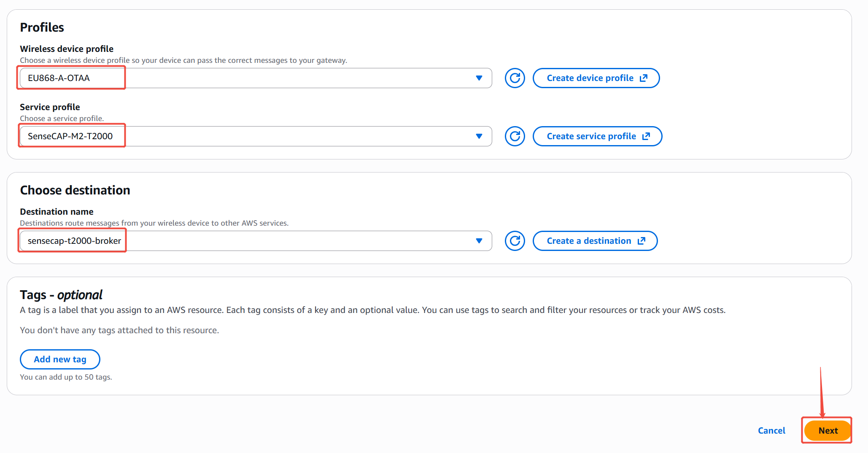Click external link icon on Create a destination

click(x=642, y=241)
